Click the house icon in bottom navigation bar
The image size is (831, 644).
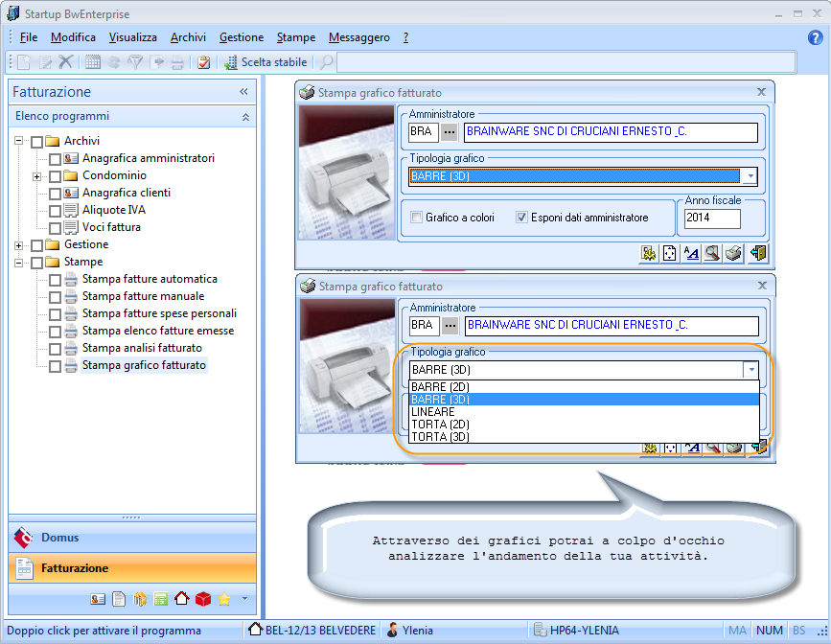[181, 599]
